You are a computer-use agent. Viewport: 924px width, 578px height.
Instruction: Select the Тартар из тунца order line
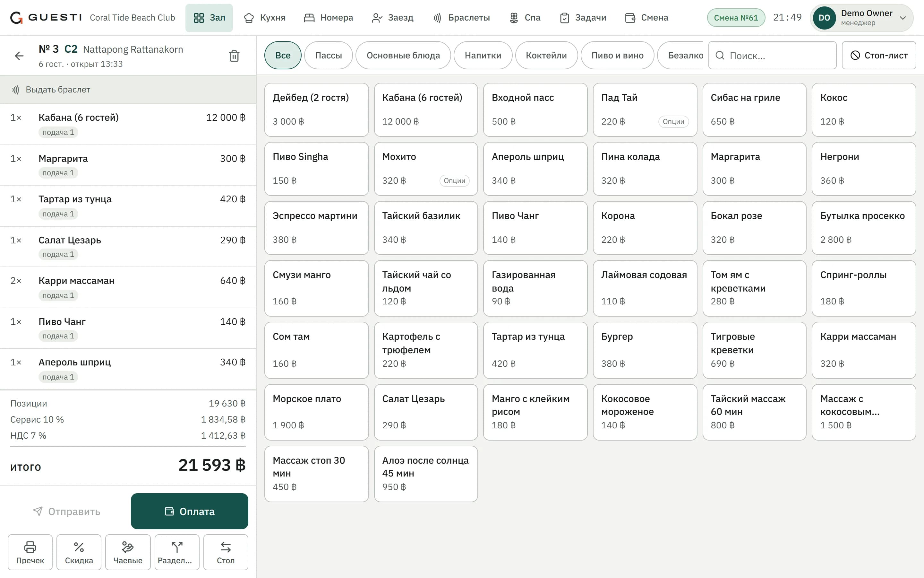128,206
